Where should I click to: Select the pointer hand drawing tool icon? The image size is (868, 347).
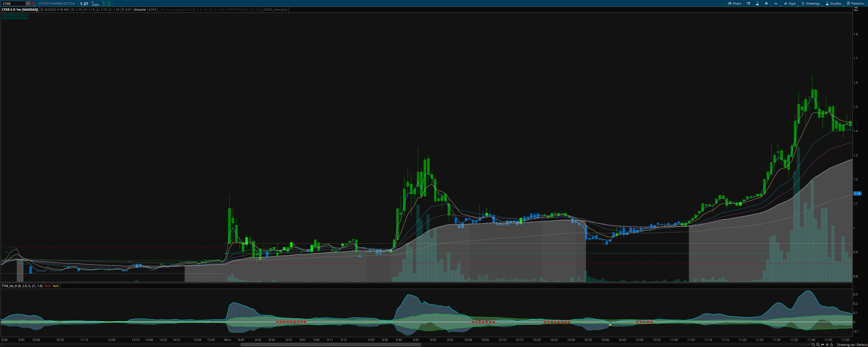[x=831, y=345]
